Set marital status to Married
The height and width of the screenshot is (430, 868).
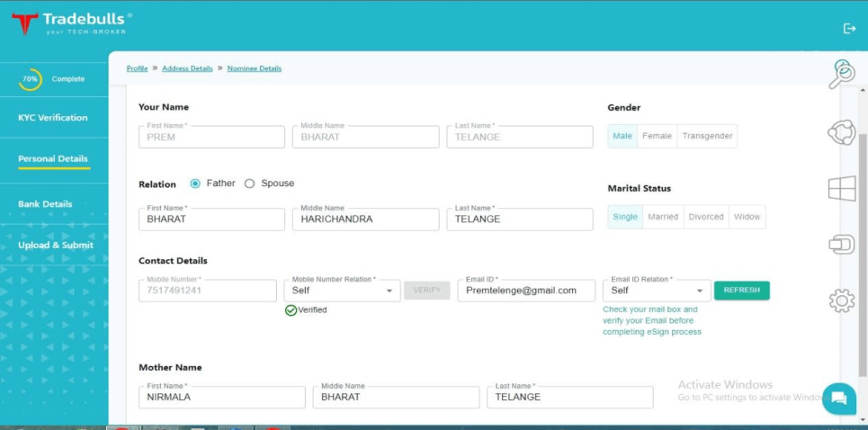(x=663, y=217)
